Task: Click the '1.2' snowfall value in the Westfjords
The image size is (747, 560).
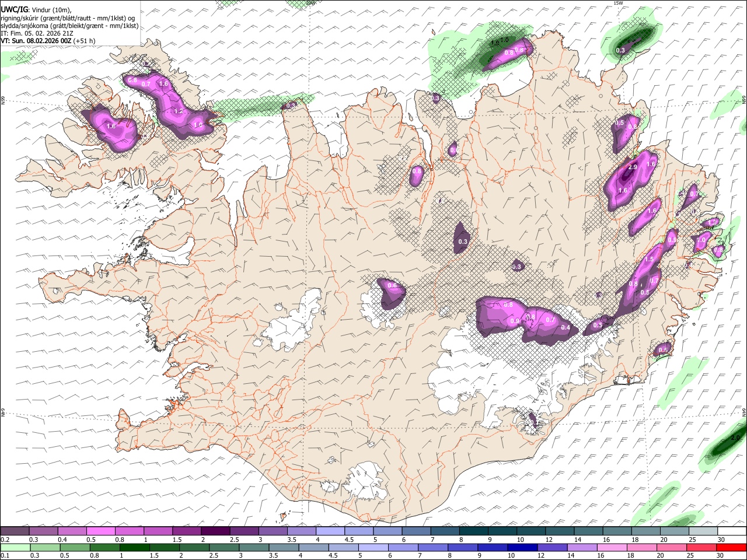Action: pos(179,111)
